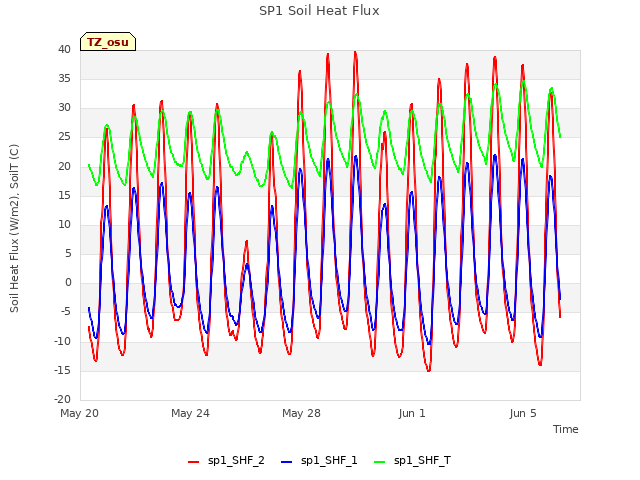Click the x-axis Time label

tap(565, 429)
